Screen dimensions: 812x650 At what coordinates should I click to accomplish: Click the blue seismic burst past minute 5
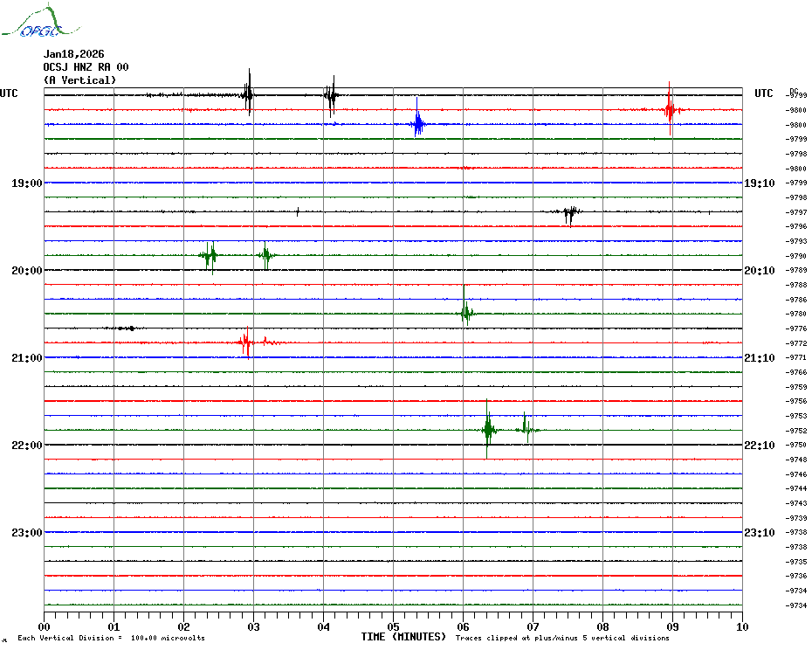click(418, 124)
